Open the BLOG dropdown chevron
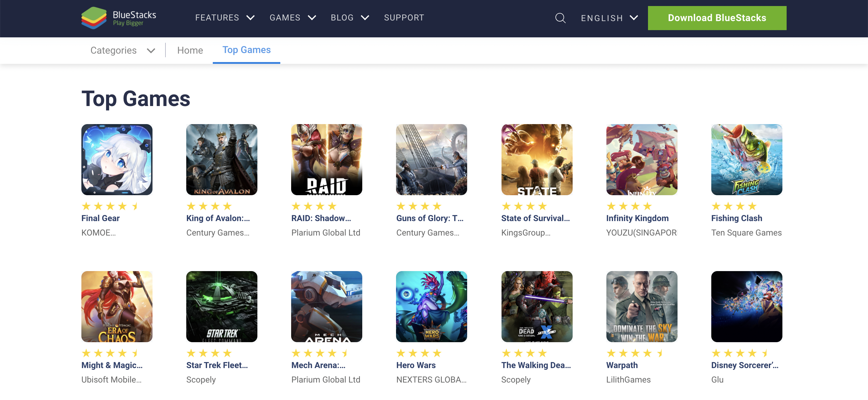Screen dimensions: 868x400 pyautogui.click(x=365, y=18)
